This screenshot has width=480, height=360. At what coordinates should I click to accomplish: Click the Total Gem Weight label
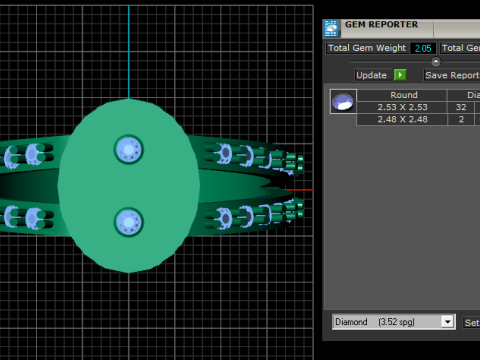click(367, 48)
